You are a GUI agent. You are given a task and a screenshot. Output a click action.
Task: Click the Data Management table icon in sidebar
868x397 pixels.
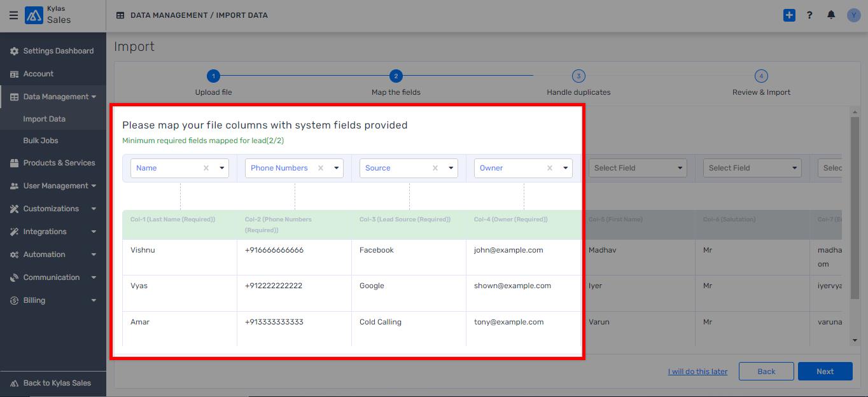pyautogui.click(x=14, y=97)
